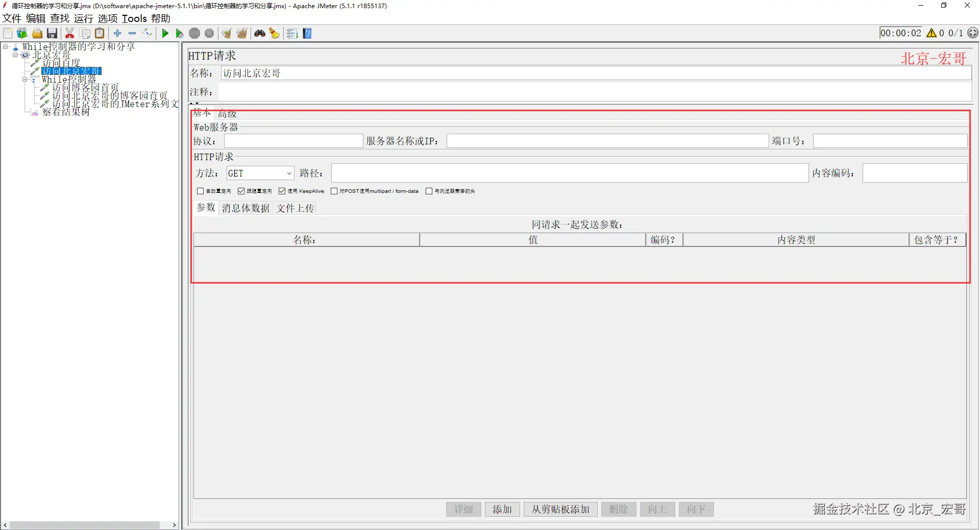Collapse the 北京宏哥 thread group node
Image resolution: width=980 pixels, height=530 pixels.
point(15,55)
